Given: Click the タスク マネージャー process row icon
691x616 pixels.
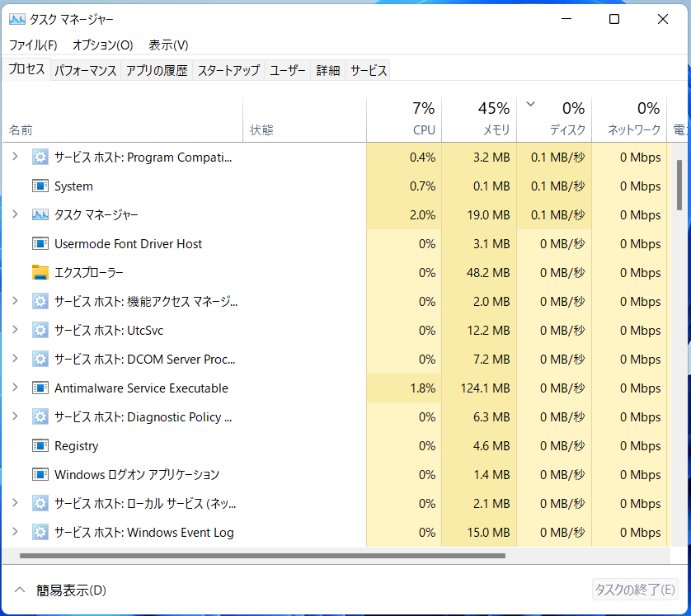Looking at the screenshot, I should (x=40, y=214).
